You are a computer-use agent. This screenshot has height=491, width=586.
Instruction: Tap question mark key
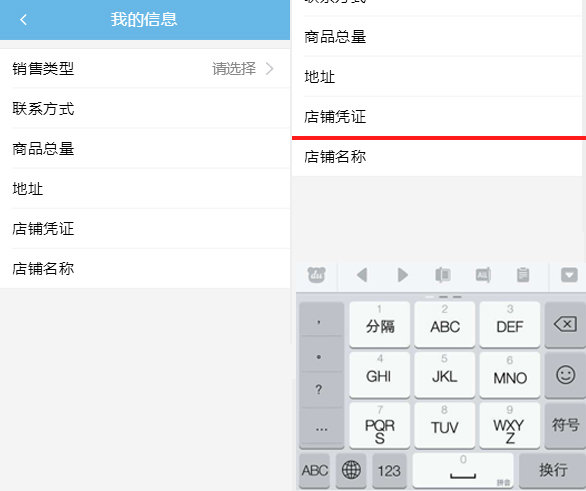click(321, 390)
